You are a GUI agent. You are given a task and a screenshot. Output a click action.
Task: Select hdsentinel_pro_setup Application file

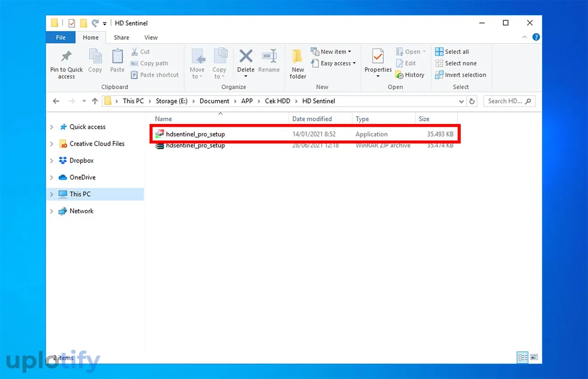pos(305,134)
